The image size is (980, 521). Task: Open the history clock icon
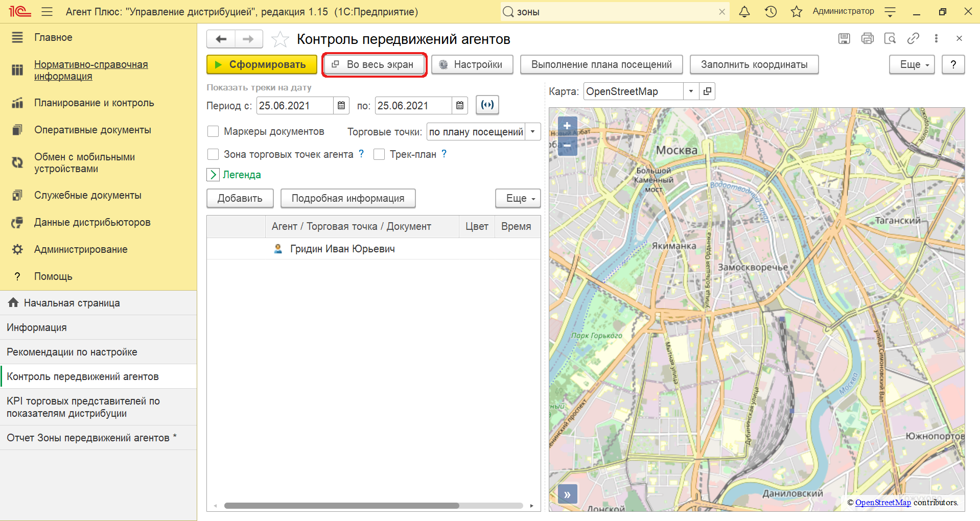771,11
